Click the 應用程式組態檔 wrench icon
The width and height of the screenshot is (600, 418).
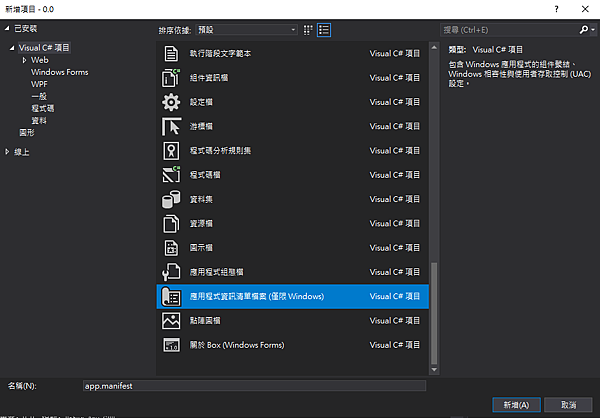(x=171, y=272)
